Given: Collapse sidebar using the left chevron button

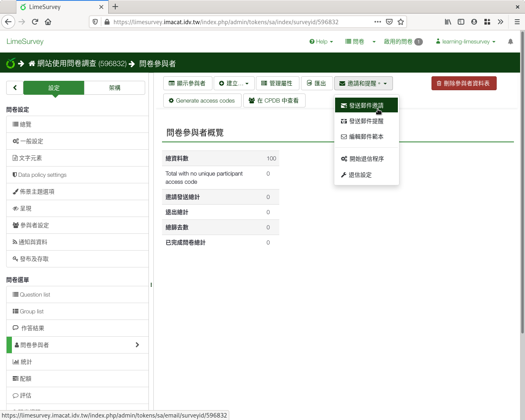Looking at the screenshot, I should pyautogui.click(x=15, y=87).
